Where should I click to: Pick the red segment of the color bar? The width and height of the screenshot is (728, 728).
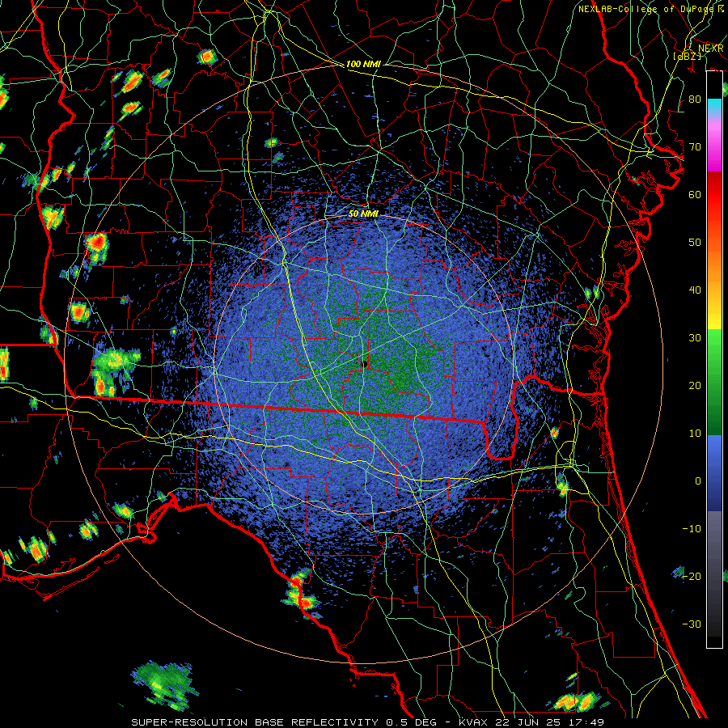[714, 196]
